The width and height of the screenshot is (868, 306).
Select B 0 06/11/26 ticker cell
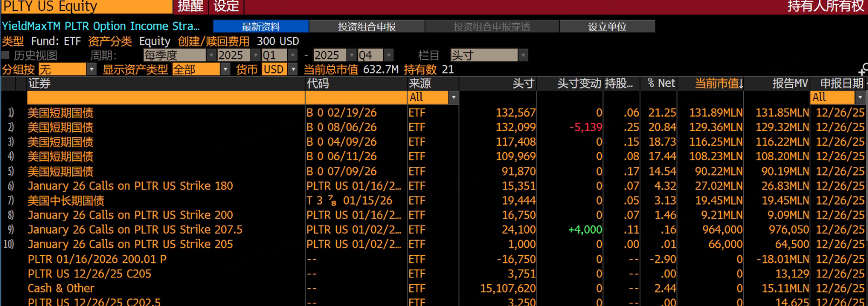[342, 157]
